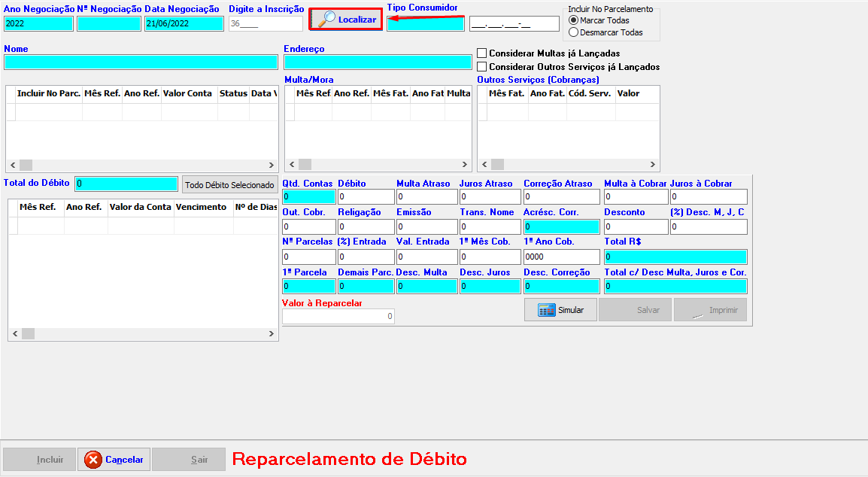Click the Nº Parcelas input field
This screenshot has width=868, height=477.
[x=308, y=257]
